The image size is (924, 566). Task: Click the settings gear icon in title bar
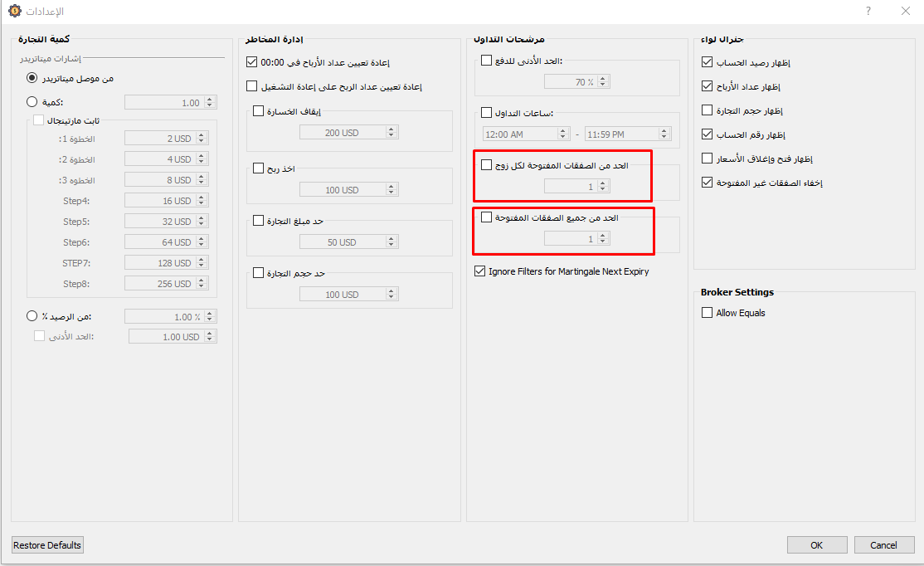tap(14, 11)
